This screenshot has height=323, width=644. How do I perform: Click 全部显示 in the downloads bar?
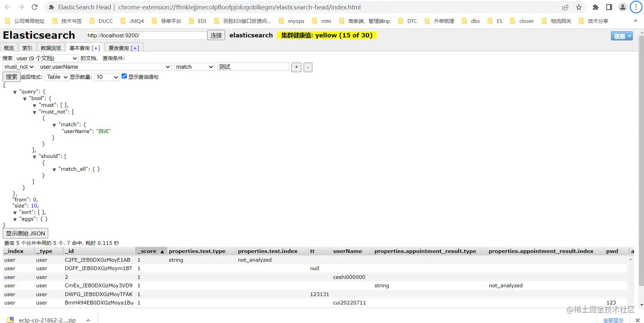point(613,320)
